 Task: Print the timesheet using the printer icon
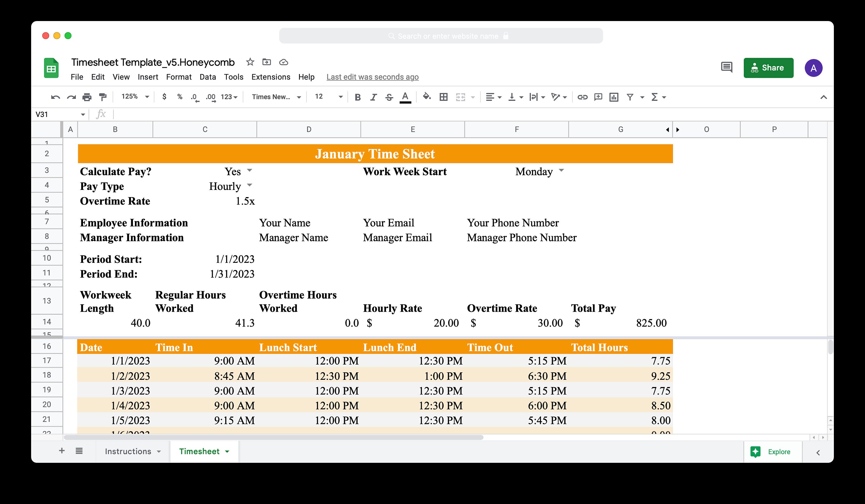[x=87, y=97]
